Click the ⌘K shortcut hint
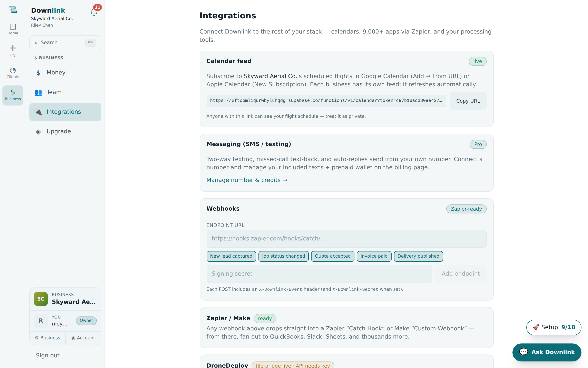Viewport: 588px width, 368px height. click(90, 42)
